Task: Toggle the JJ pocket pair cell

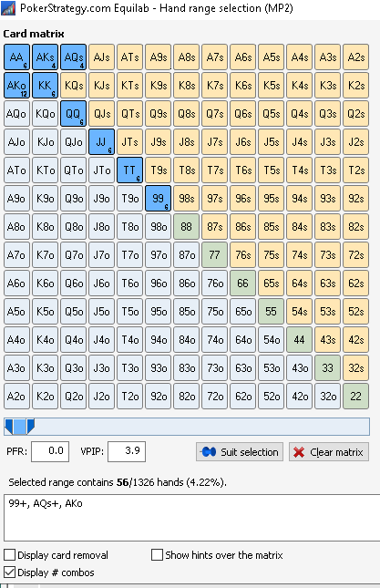Action: tap(101, 141)
